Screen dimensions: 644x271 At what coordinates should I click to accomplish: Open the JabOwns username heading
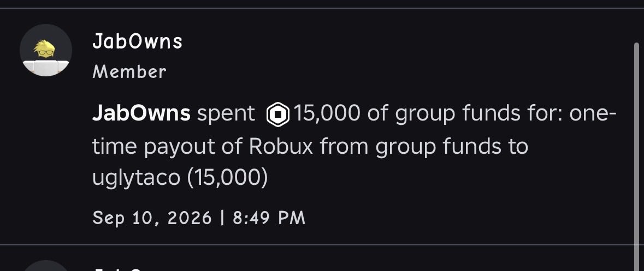pyautogui.click(x=137, y=41)
